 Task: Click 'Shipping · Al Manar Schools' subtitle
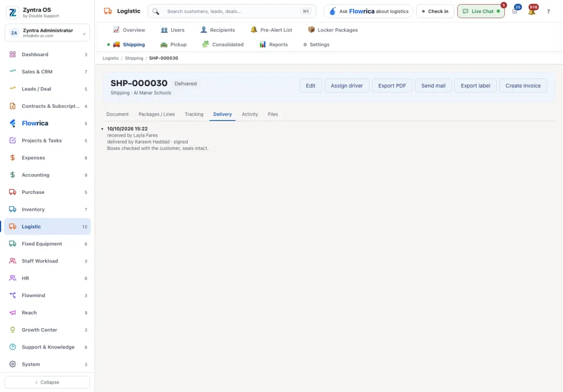(x=141, y=93)
